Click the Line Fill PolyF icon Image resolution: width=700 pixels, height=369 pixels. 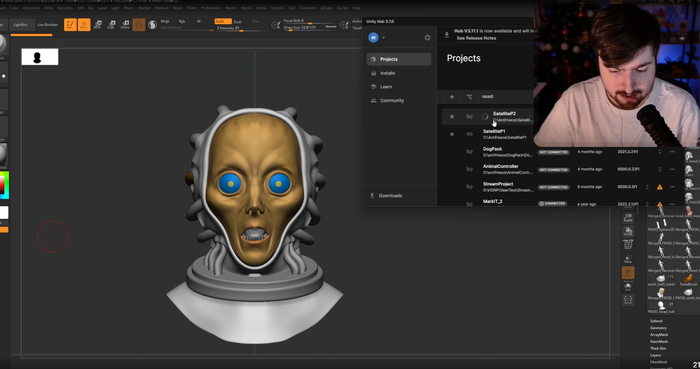point(628,245)
